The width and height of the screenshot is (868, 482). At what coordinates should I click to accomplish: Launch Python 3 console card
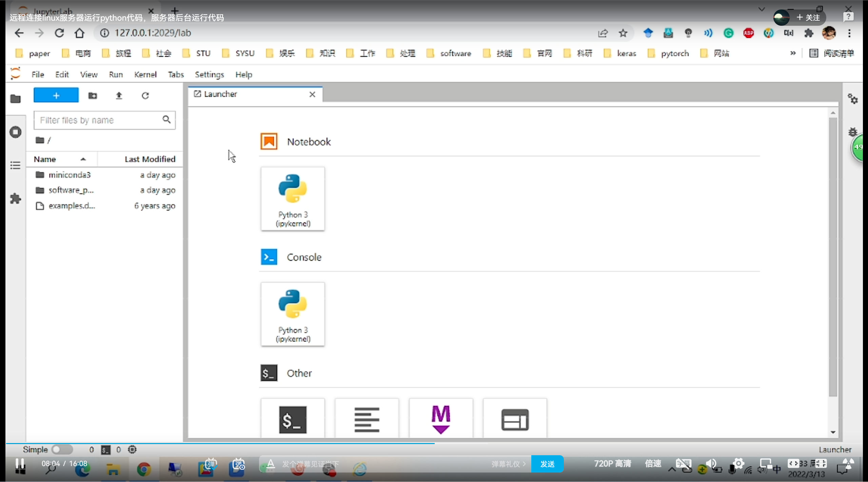293,314
